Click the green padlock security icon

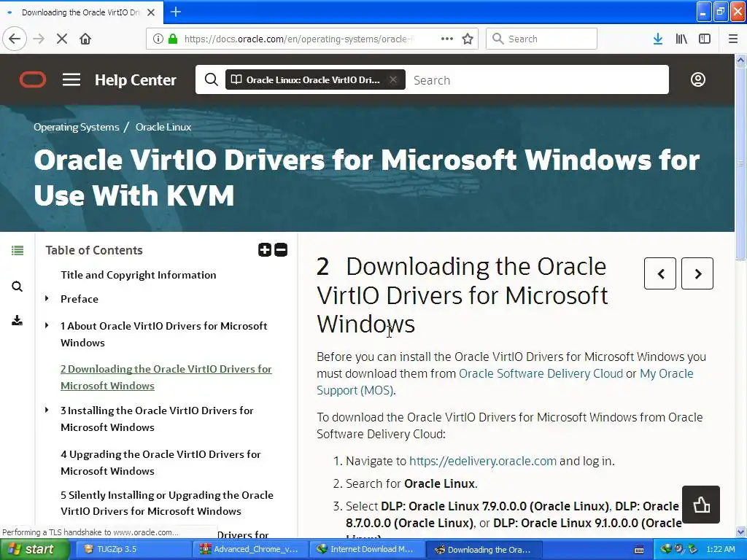(x=173, y=39)
